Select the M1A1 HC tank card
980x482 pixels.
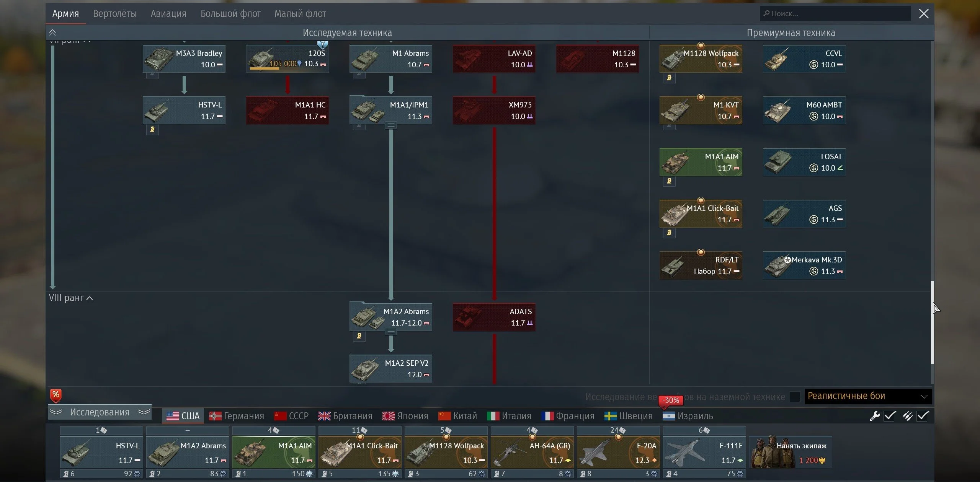(287, 110)
